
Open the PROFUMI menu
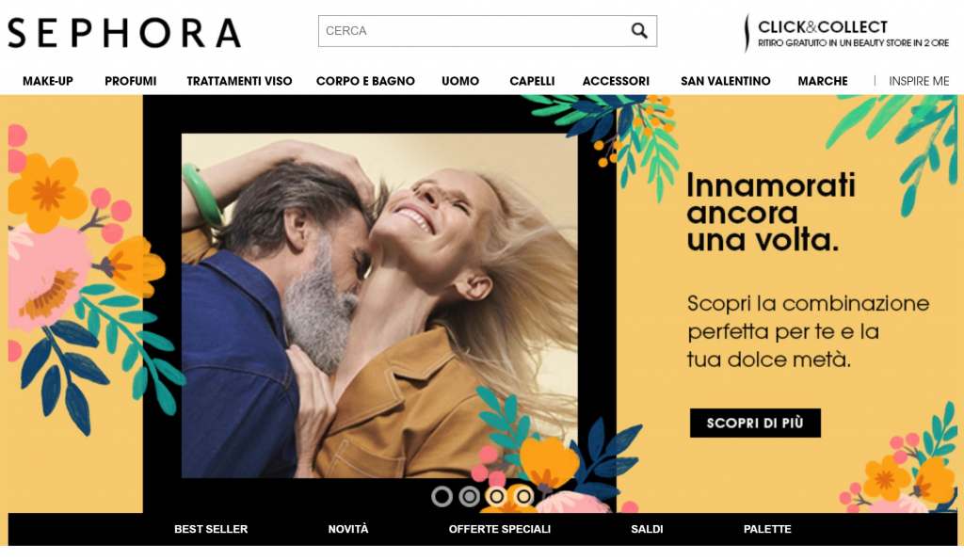pyautogui.click(x=130, y=81)
